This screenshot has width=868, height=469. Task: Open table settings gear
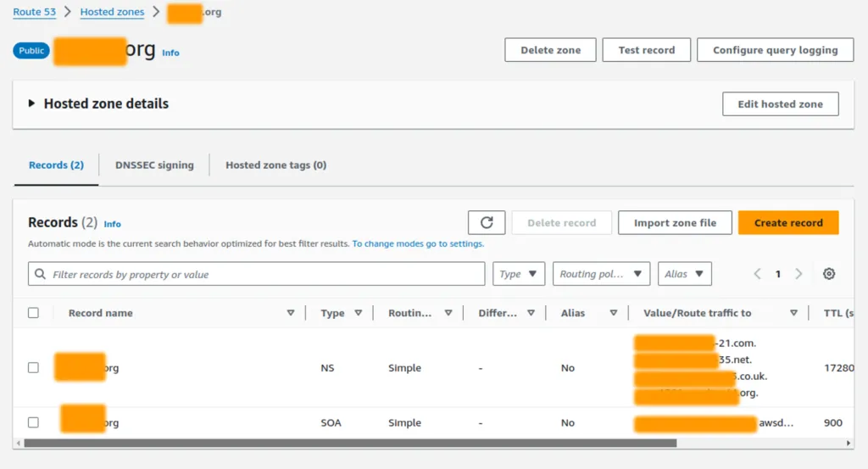(829, 274)
